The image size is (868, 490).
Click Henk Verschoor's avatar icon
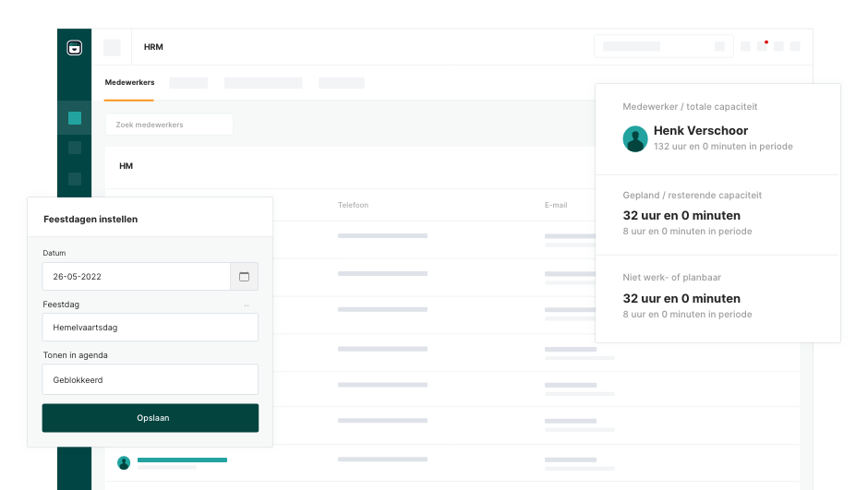click(635, 138)
